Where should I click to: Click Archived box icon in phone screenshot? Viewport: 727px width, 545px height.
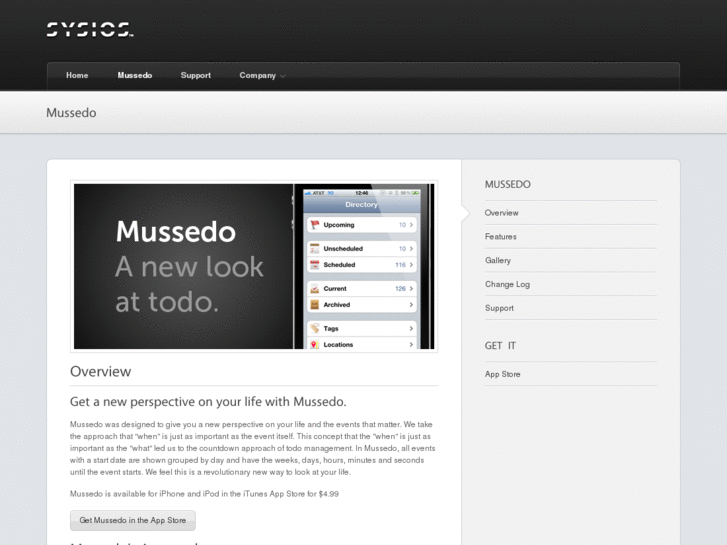(x=315, y=305)
